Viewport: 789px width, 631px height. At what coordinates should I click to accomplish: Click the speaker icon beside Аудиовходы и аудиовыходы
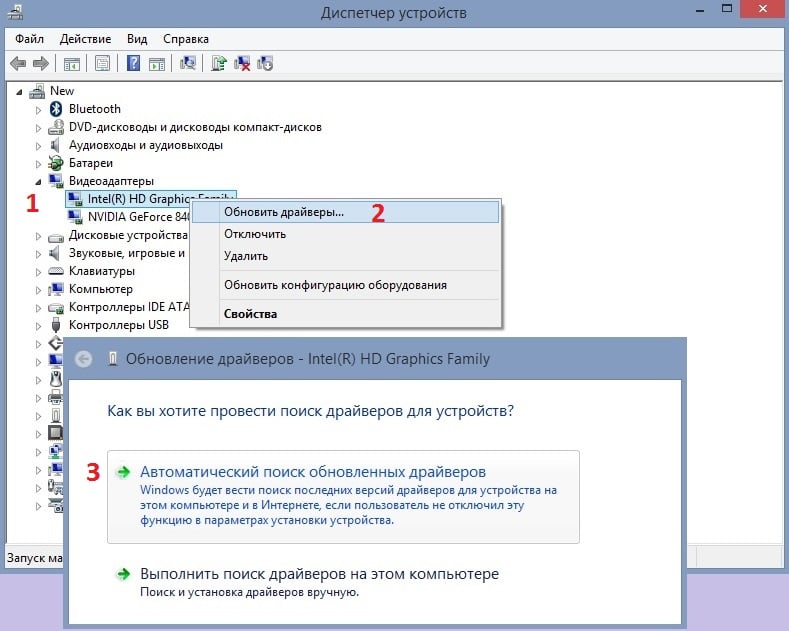55,145
